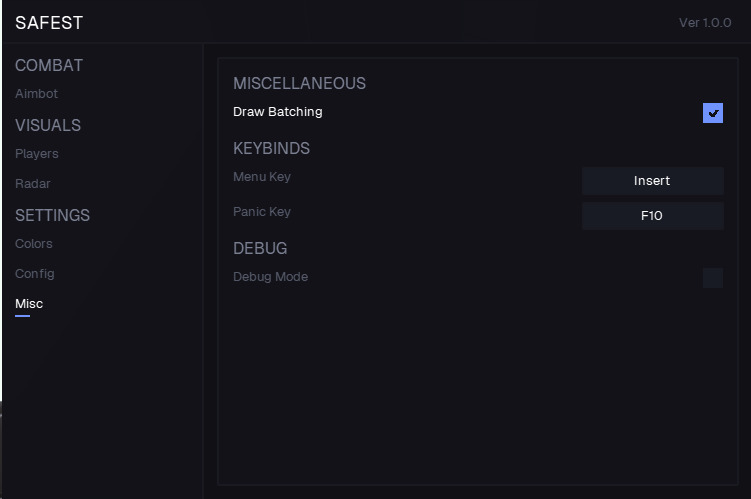This screenshot has width=751, height=499.
Task: Select the Misc sidebar item
Action: [x=29, y=304]
